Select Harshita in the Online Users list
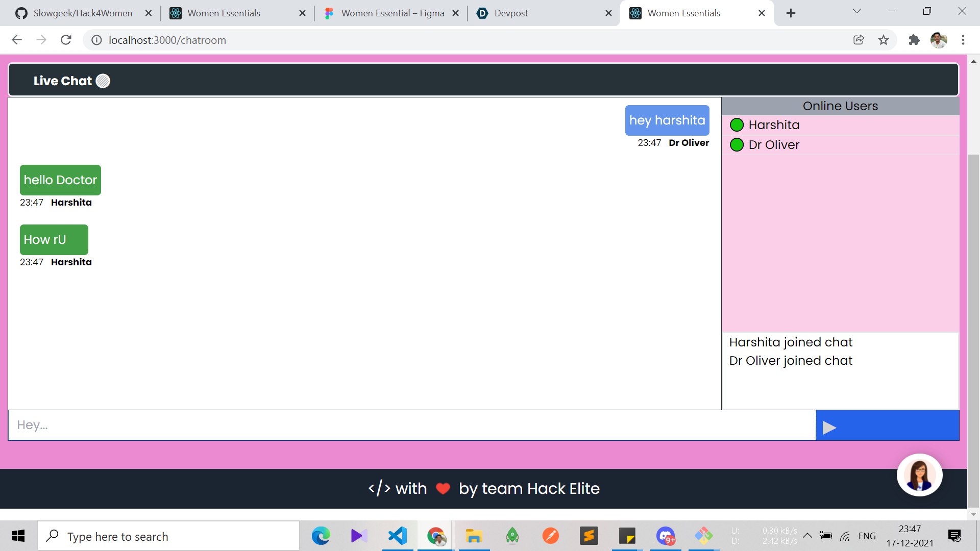The width and height of the screenshot is (980, 551). click(774, 125)
